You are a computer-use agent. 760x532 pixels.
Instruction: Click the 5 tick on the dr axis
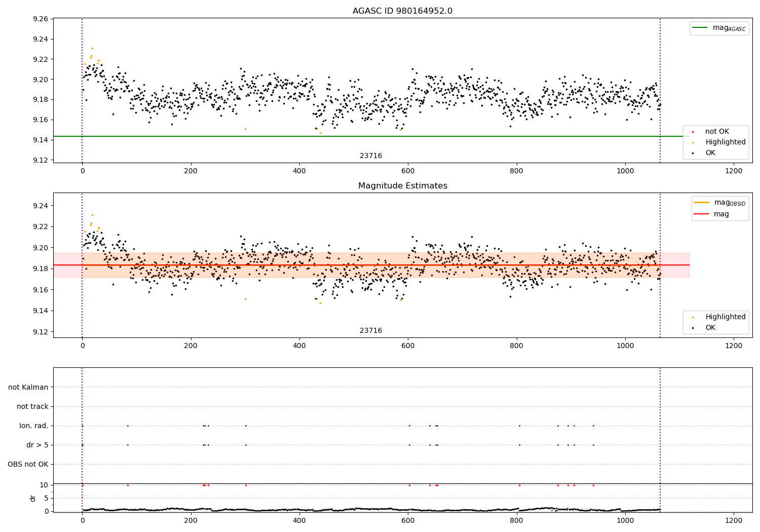point(46,498)
